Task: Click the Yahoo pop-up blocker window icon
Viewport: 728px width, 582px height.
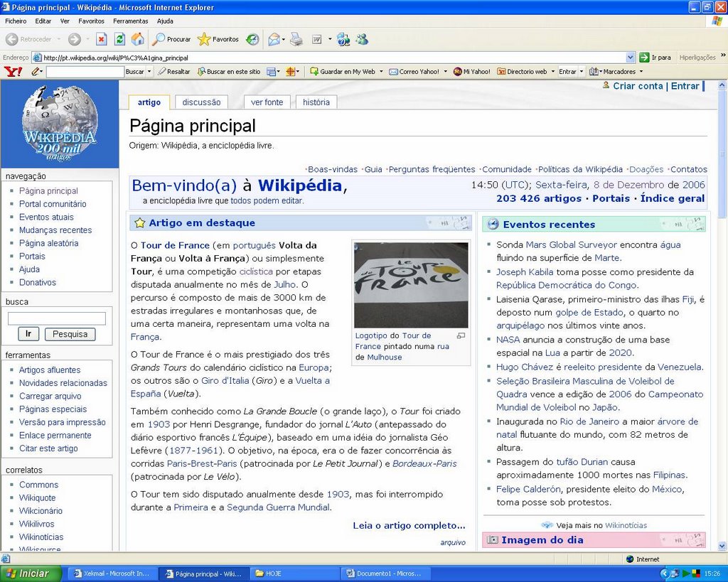Action: pyautogui.click(x=271, y=72)
